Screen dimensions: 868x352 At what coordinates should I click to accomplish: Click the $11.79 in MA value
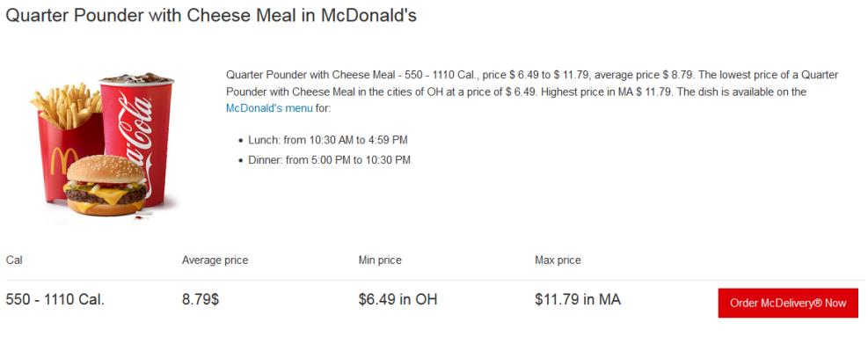click(578, 300)
